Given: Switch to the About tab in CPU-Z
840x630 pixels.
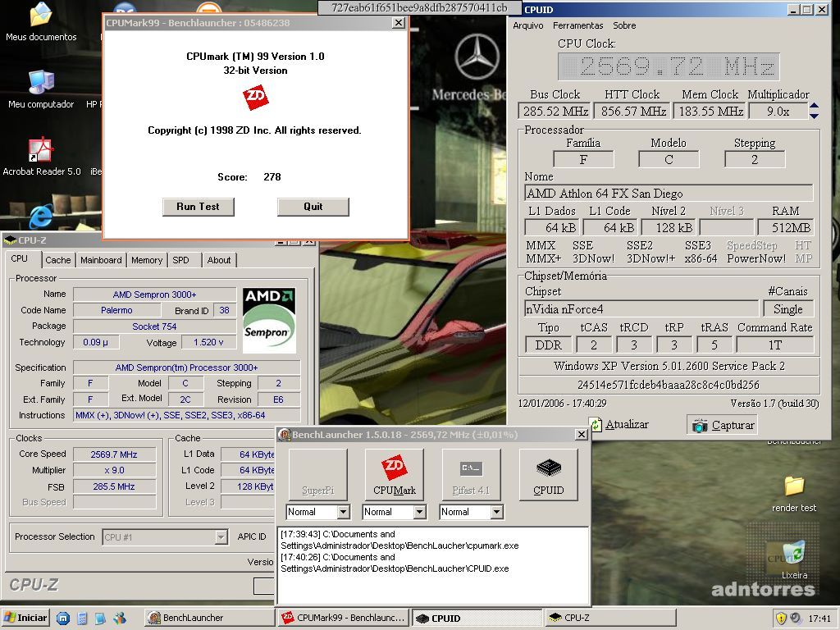Looking at the screenshot, I should pos(218,260).
